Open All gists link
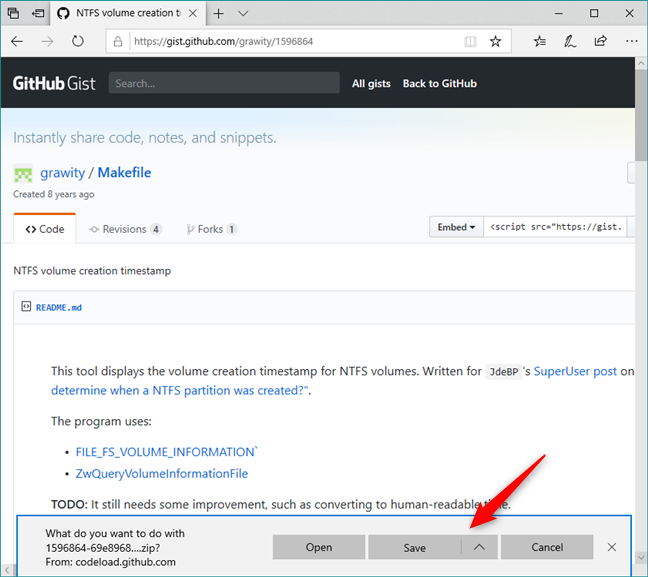Viewport: 648px width, 577px height. coord(371,83)
